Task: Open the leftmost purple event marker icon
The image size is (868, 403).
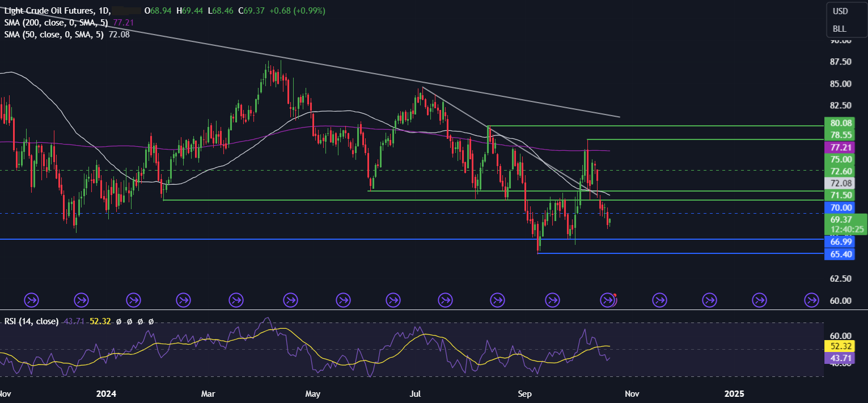Action: click(x=31, y=299)
